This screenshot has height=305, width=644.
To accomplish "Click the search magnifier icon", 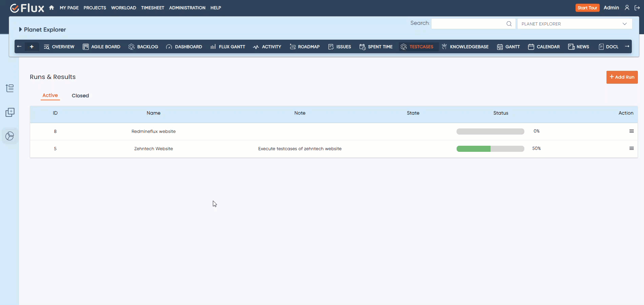I will click(x=509, y=24).
